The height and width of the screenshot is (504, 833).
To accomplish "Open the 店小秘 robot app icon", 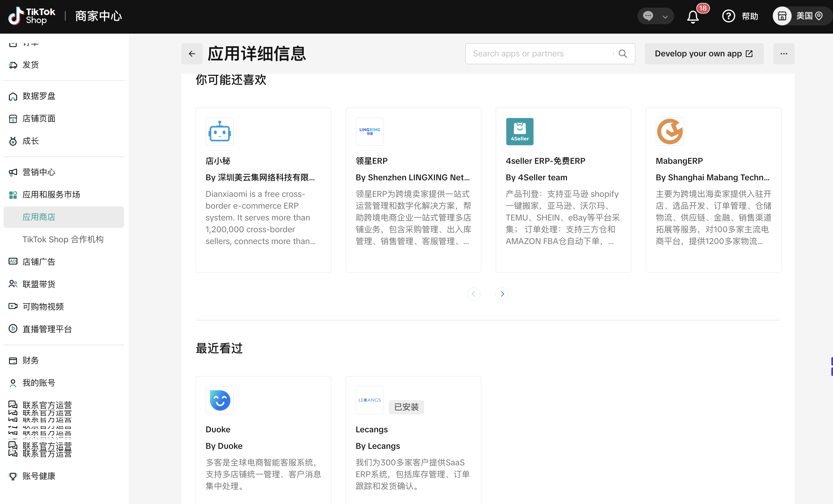I will [219, 131].
